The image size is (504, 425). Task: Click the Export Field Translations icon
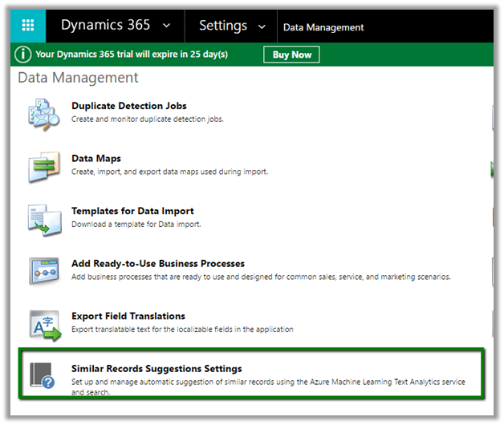(x=43, y=324)
